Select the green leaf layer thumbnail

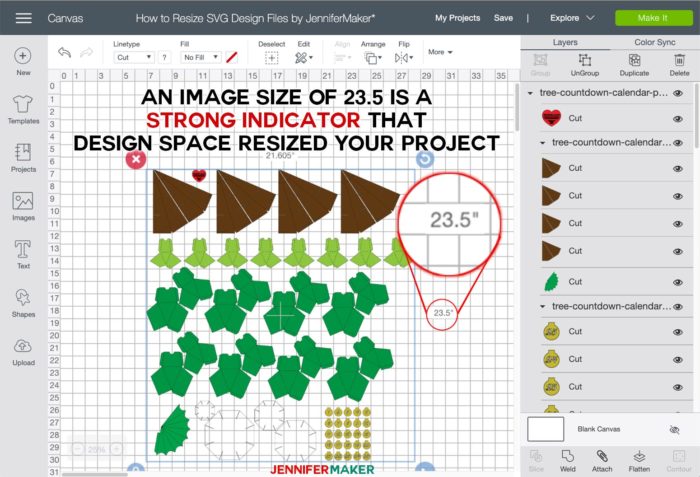(x=552, y=282)
